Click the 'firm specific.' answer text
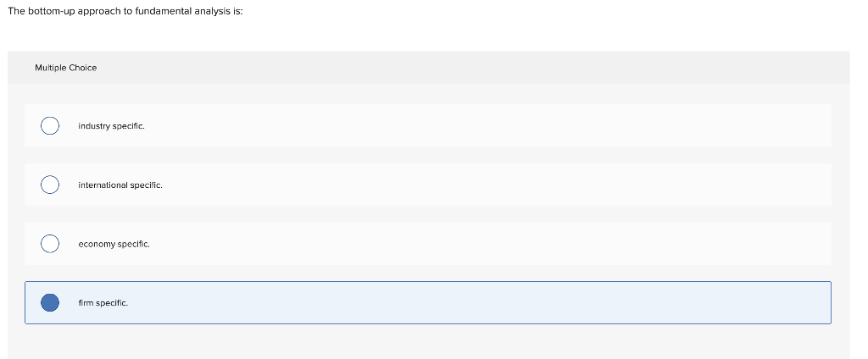The height and width of the screenshot is (359, 868). pyautogui.click(x=103, y=303)
